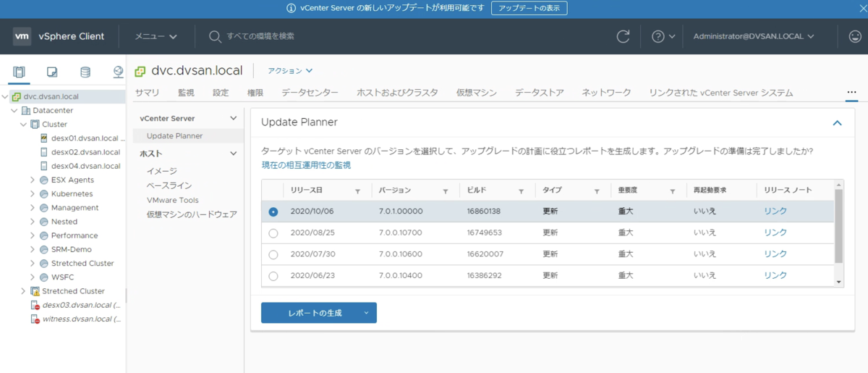Click the desx01.dvsan.local host icon
The width and height of the screenshot is (868, 373).
click(44, 138)
